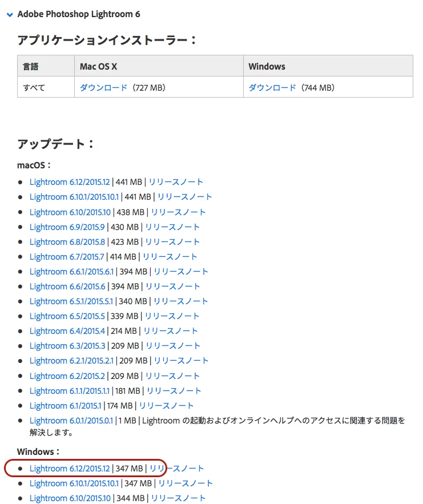Open Lightroom 6.8/2015.8 update link
Image resolution: width=423 pixels, height=504 pixels.
tap(67, 241)
